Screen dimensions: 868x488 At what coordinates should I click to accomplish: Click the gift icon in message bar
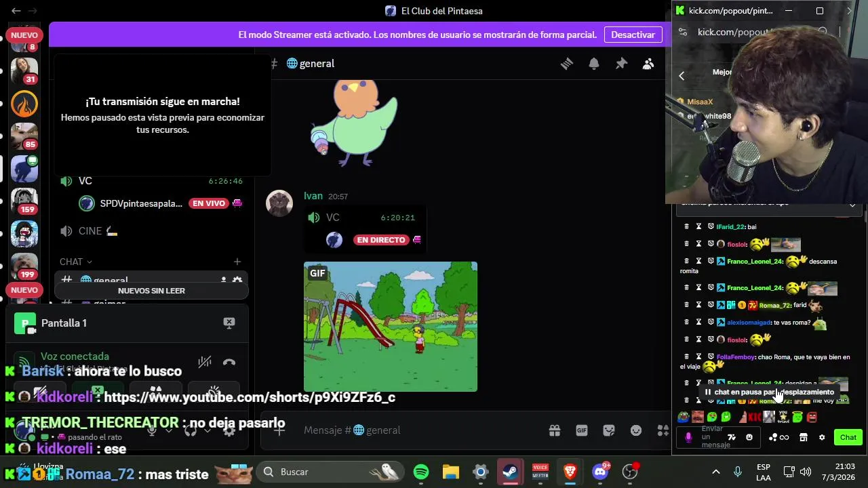point(555,430)
